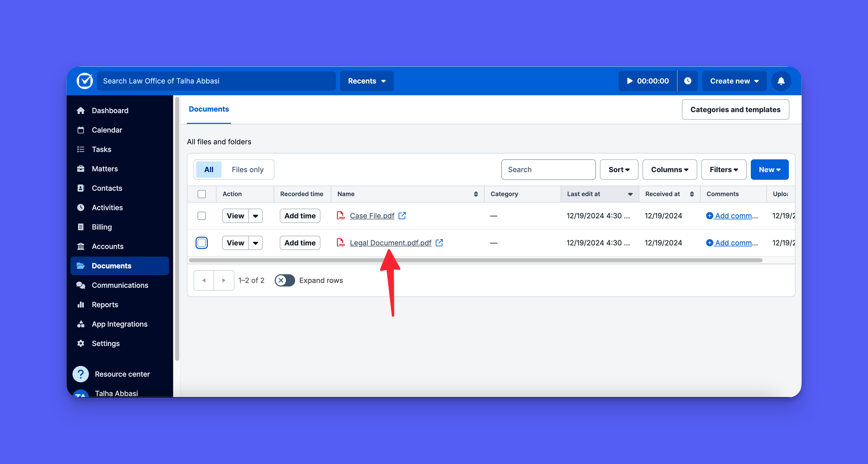Open Case File.pdf in new window icon
Image resolution: width=868 pixels, height=464 pixels.
tap(402, 216)
